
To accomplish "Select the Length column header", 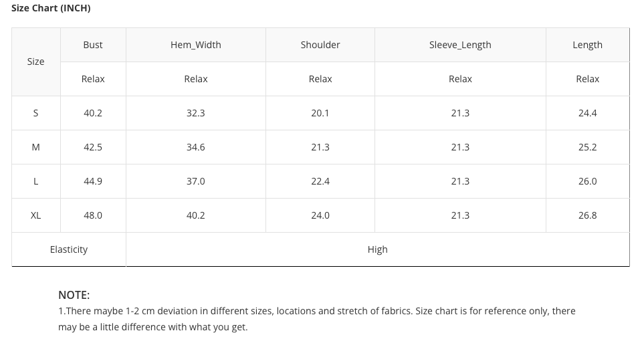I will click(587, 45).
